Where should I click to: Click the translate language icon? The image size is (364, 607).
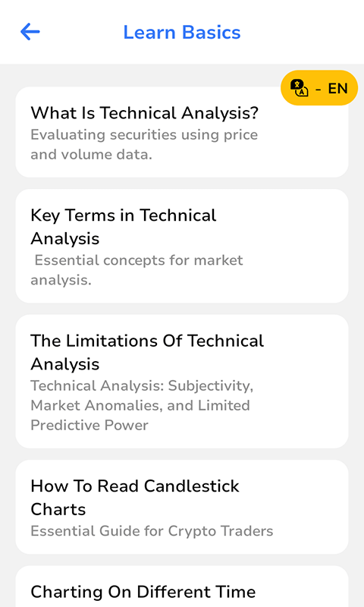[299, 88]
